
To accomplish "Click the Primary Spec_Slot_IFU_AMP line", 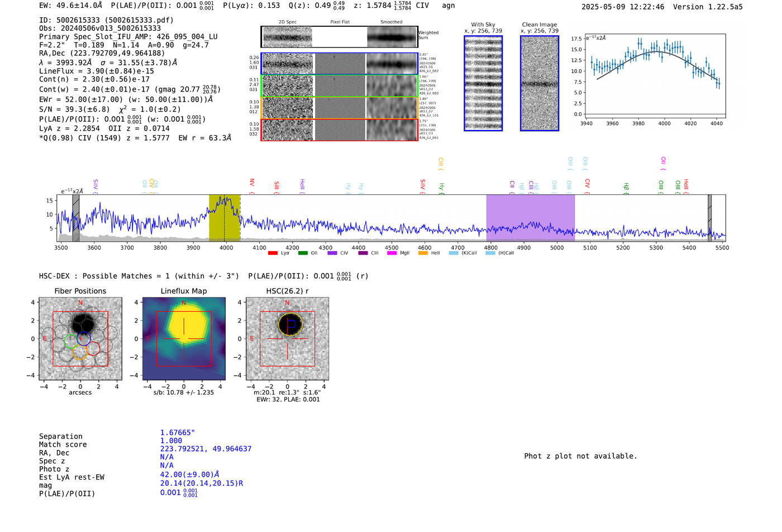I will [128, 37].
